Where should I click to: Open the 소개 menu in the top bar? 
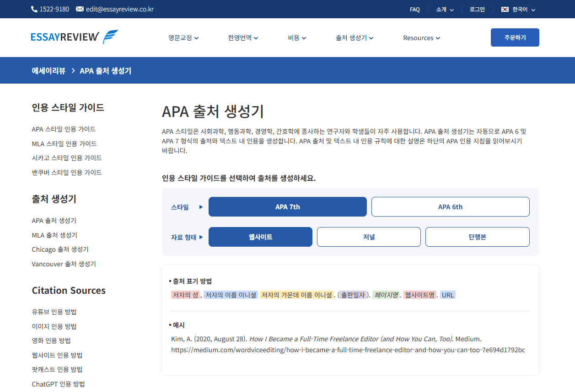(x=441, y=9)
